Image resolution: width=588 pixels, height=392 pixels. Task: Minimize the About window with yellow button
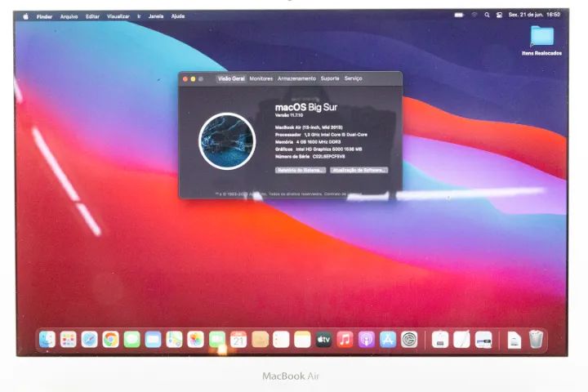193,79
